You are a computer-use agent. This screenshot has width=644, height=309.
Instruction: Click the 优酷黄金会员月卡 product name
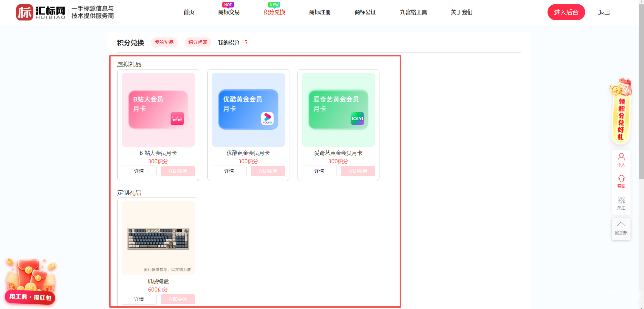(x=248, y=153)
